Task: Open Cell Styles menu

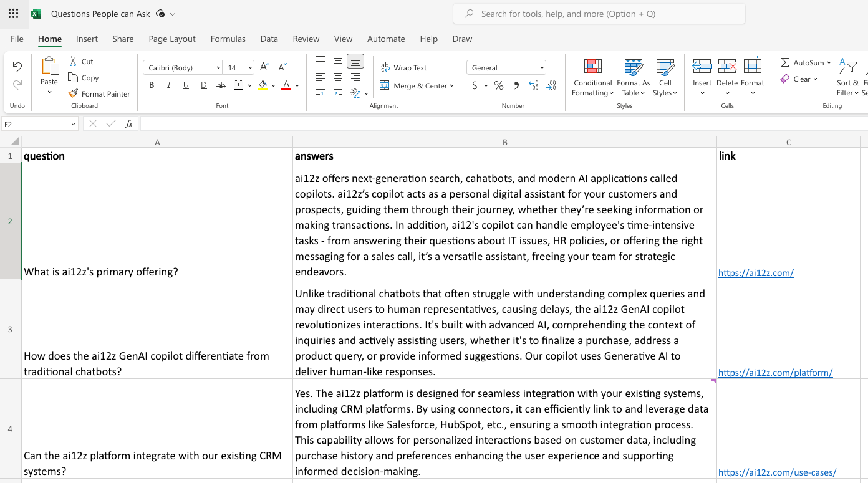Action: tap(665, 77)
